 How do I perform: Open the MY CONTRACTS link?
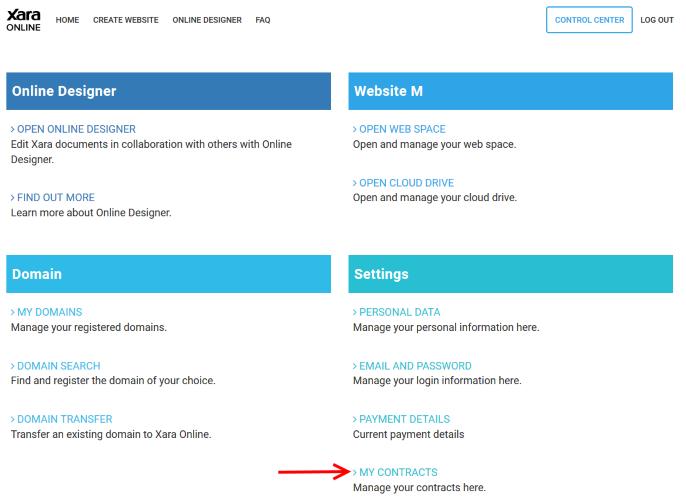tap(395, 472)
